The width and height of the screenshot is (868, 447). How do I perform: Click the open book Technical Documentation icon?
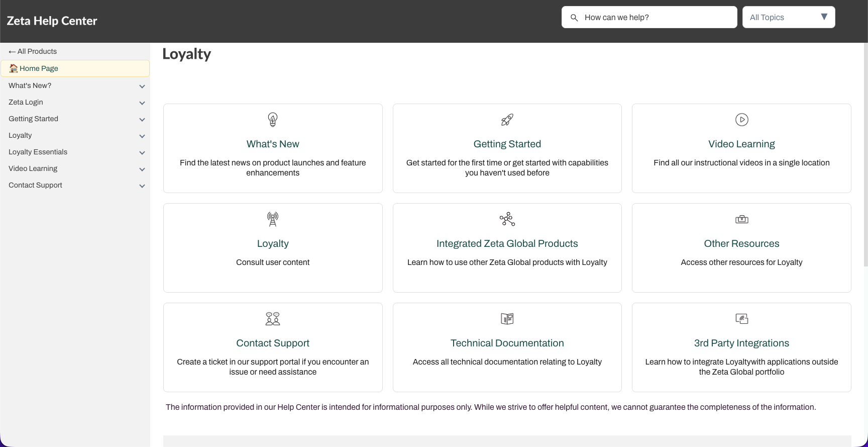coord(507,319)
